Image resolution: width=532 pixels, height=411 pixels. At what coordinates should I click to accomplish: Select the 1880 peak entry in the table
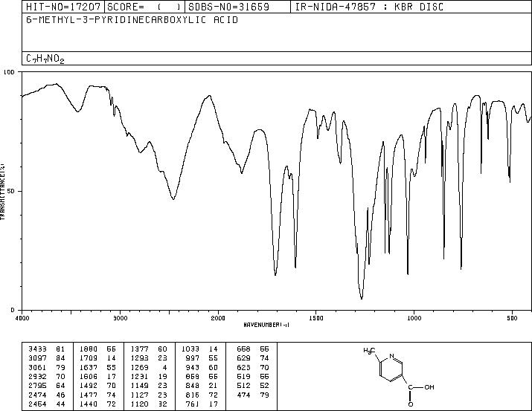tap(97, 349)
